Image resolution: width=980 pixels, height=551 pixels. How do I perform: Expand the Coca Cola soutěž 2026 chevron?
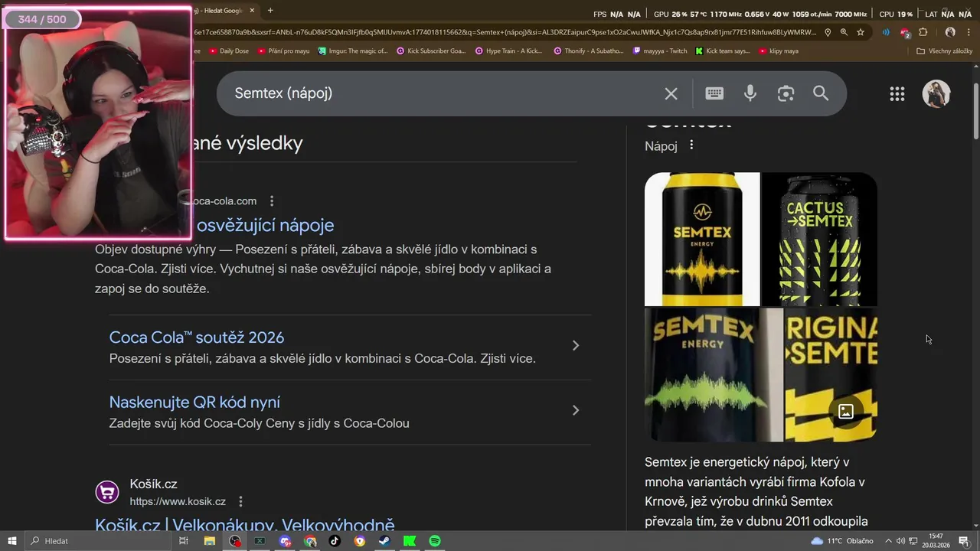tap(576, 346)
